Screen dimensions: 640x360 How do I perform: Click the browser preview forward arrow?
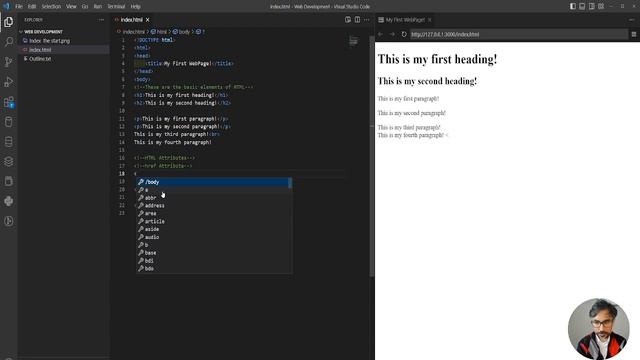pyautogui.click(x=392, y=34)
